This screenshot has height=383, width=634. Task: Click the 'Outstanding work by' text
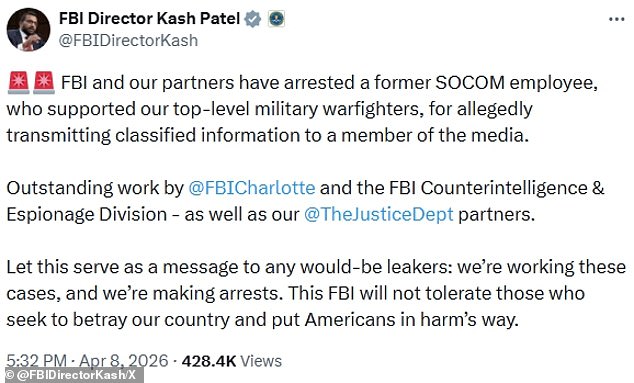(x=95, y=188)
